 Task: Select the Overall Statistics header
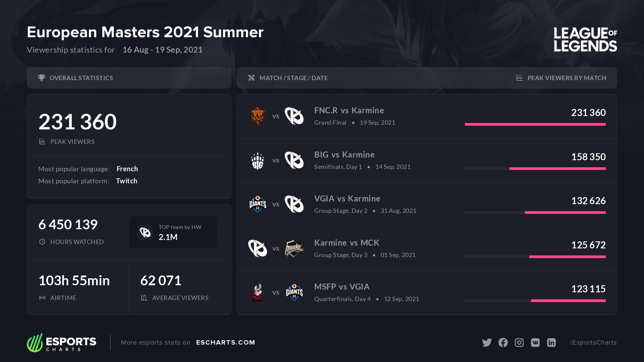click(x=81, y=78)
